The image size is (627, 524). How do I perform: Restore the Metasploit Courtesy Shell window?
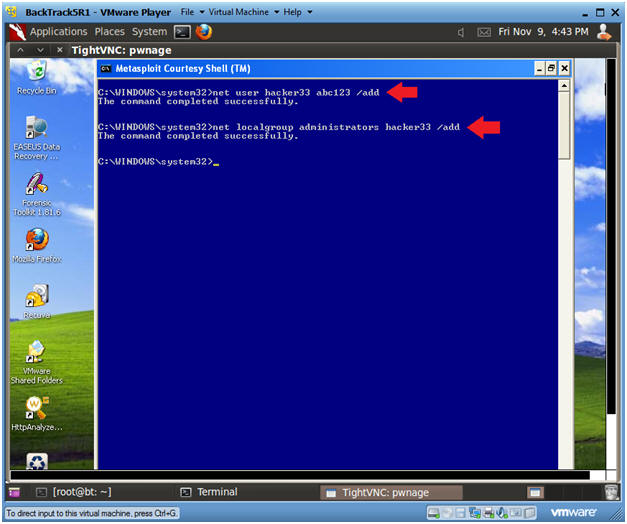pos(551,69)
